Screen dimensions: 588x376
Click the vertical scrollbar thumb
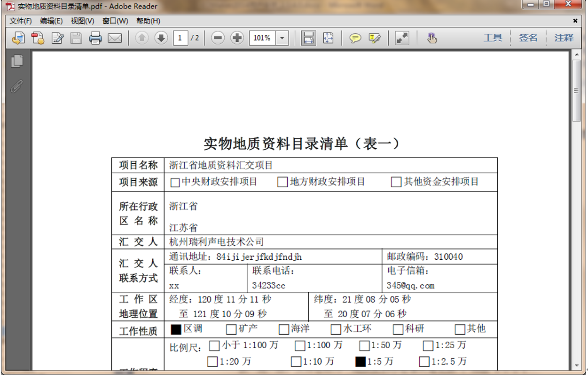577,90
